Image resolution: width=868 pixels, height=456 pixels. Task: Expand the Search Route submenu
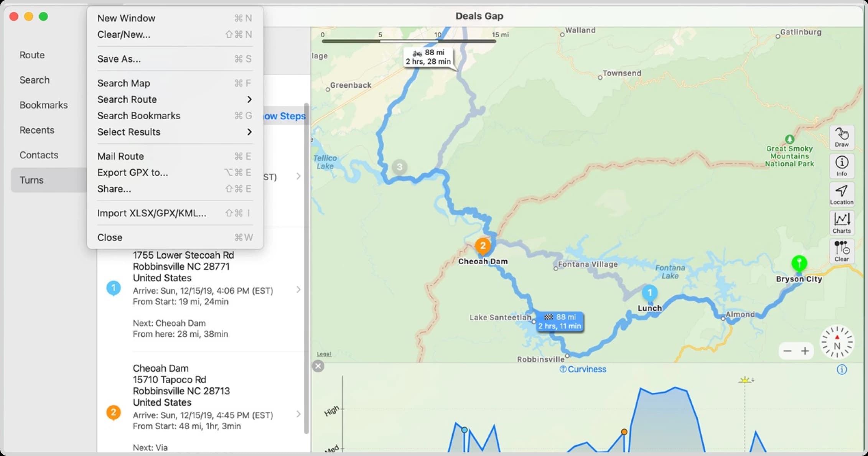pos(175,99)
